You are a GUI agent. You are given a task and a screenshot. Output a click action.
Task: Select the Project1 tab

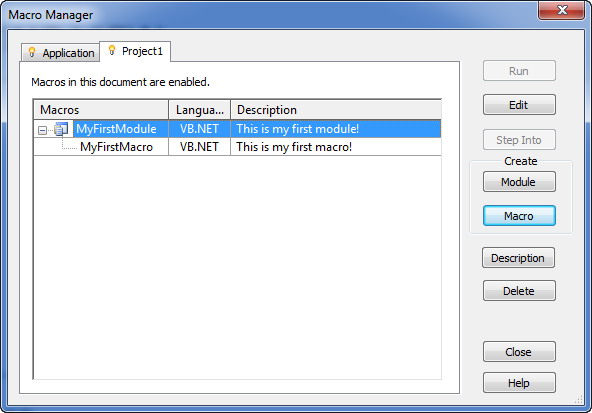(135, 51)
